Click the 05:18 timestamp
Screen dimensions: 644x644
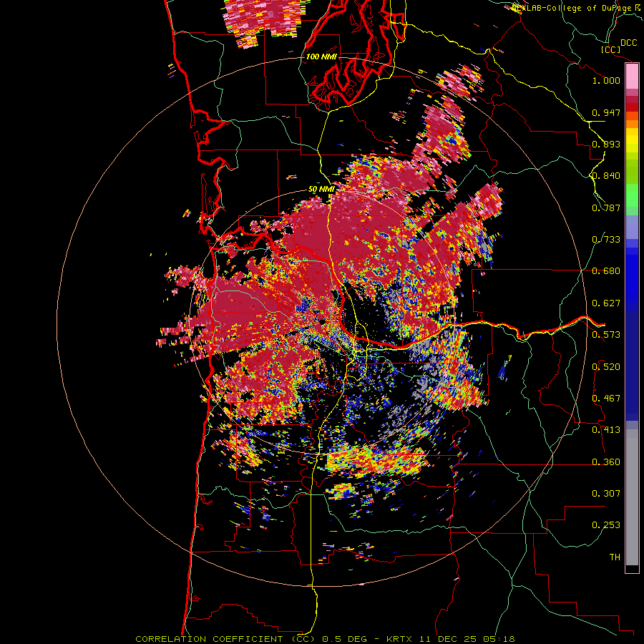pyautogui.click(x=499, y=639)
